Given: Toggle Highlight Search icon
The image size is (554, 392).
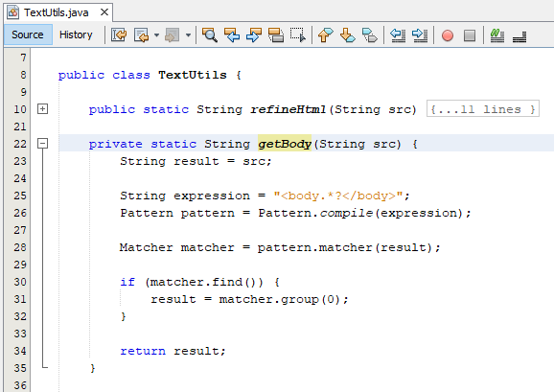Looking at the screenshot, I should click(276, 35).
